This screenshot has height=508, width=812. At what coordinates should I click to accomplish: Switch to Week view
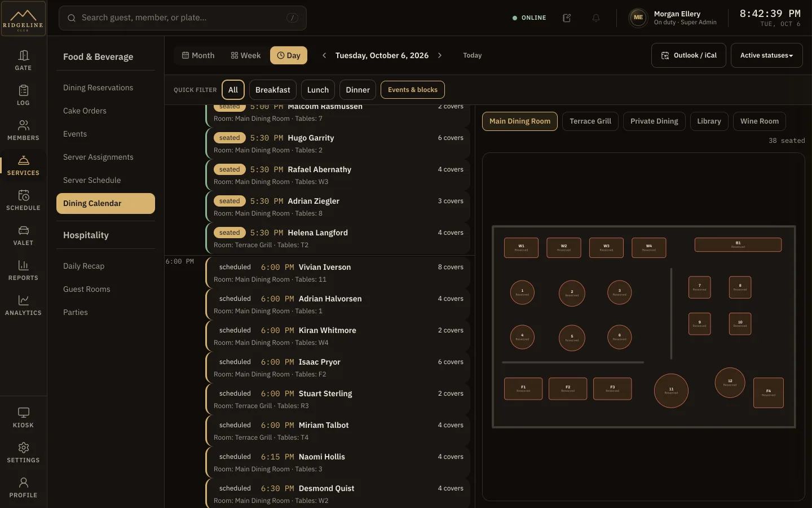(246, 55)
